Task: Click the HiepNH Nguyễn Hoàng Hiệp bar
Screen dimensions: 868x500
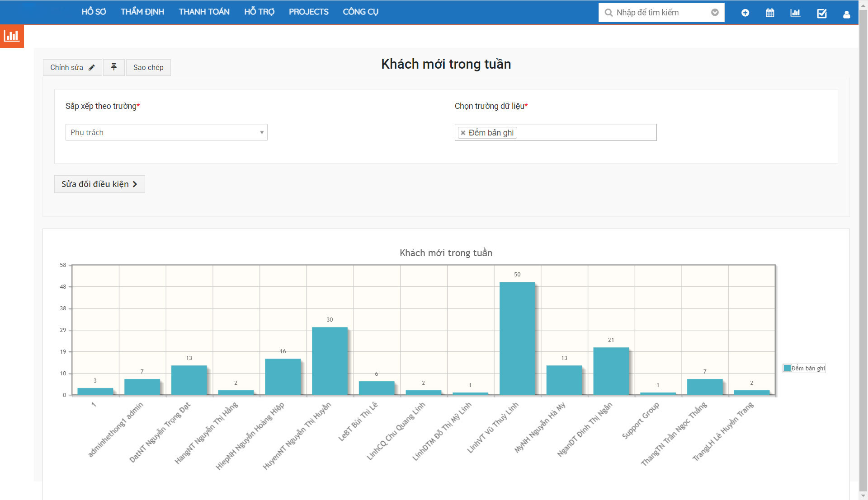Action: pyautogui.click(x=283, y=377)
